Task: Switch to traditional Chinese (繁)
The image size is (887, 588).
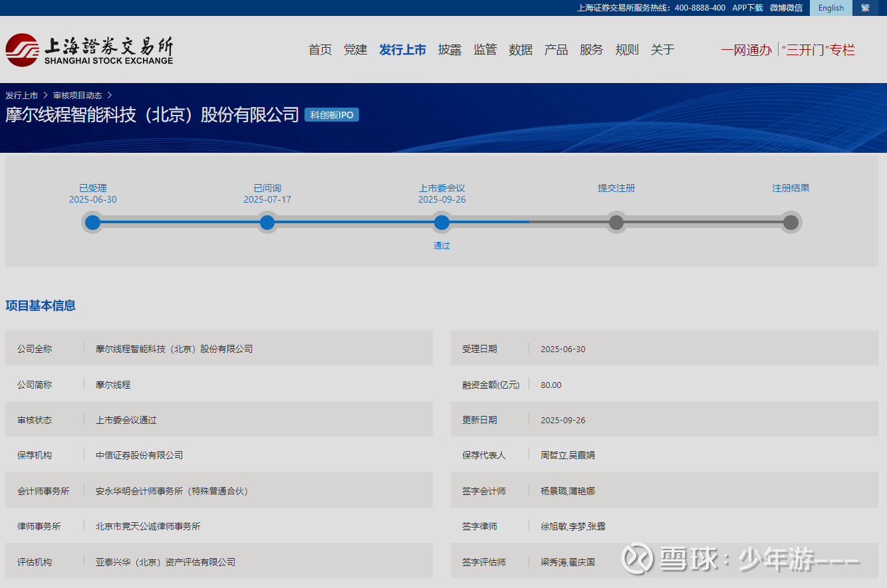Action: (865, 8)
